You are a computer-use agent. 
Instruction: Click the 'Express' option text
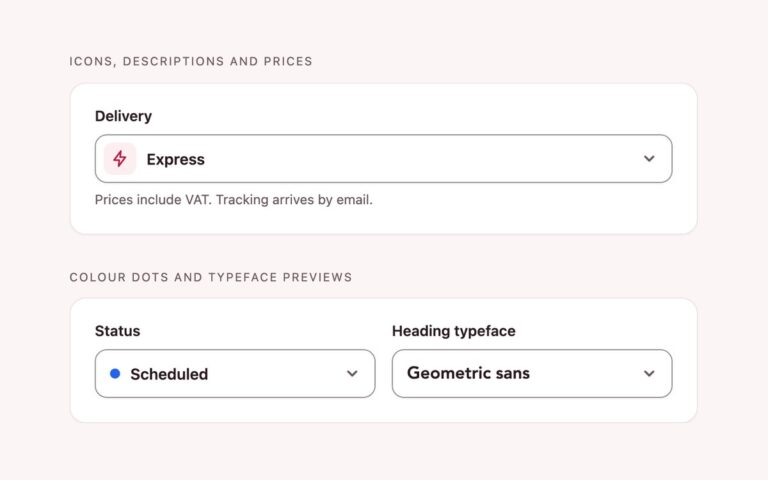176,160
